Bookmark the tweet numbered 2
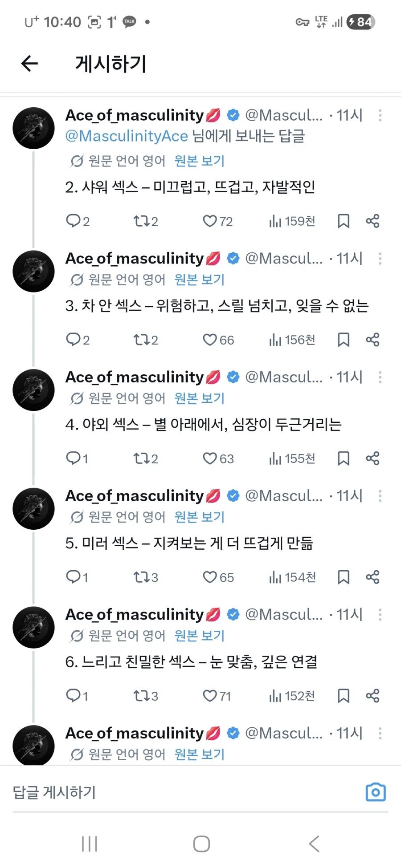Image resolution: width=401 pixels, height=868 pixels. point(343,221)
